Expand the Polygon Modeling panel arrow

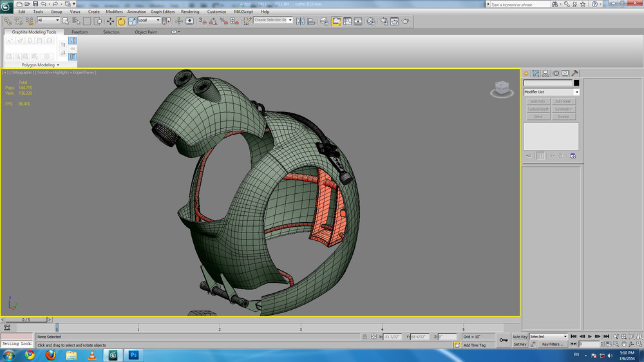point(58,65)
